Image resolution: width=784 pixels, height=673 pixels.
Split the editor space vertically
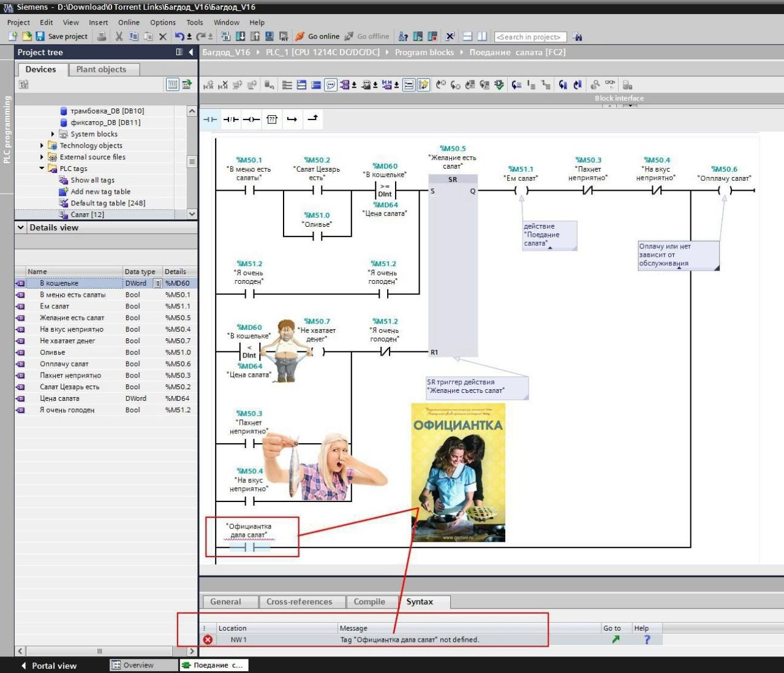pos(482,37)
